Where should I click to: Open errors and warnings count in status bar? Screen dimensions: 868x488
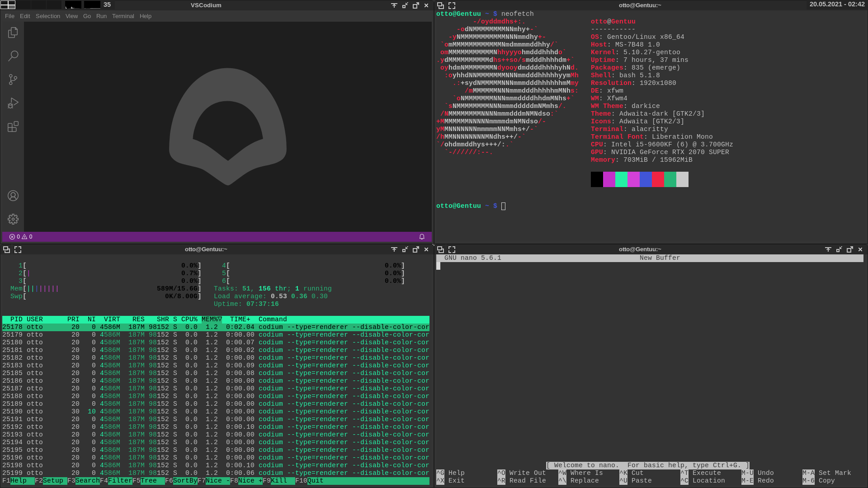[21, 237]
